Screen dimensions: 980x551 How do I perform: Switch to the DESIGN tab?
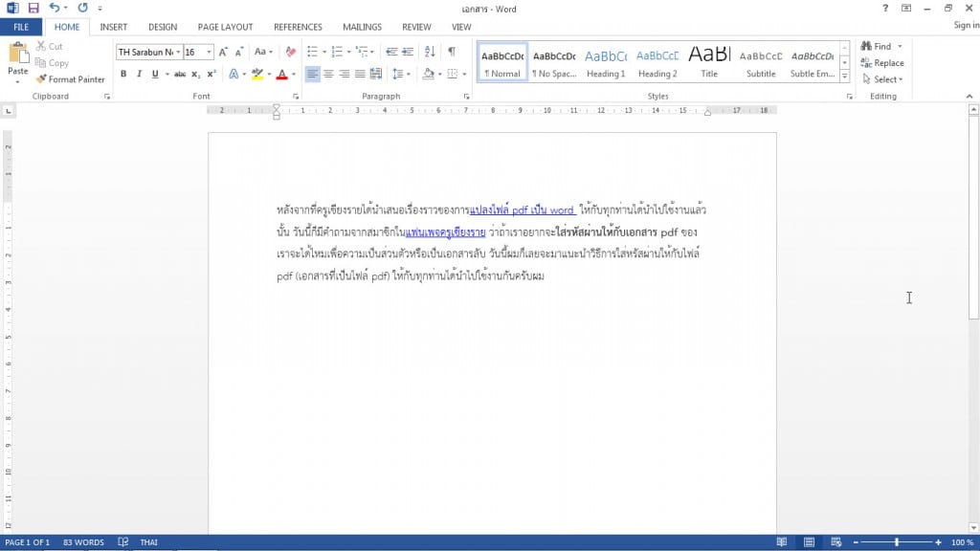coord(163,27)
